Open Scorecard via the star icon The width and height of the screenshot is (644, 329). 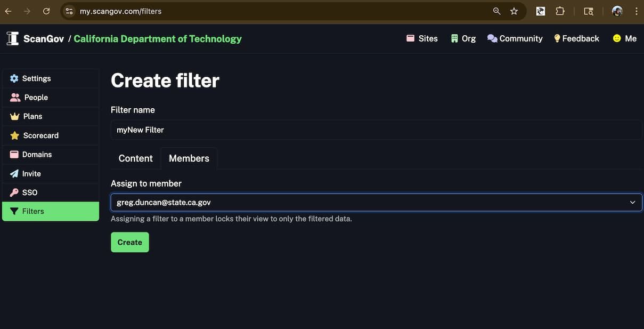click(x=13, y=135)
